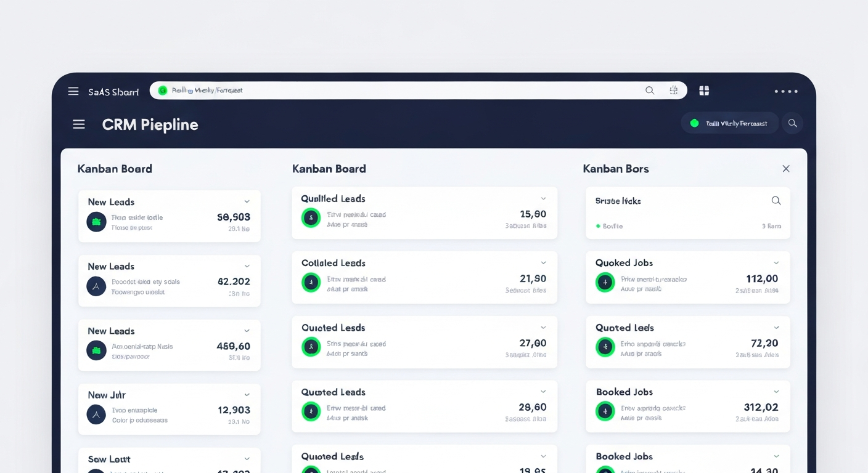Click the Quoked Jobs card title
The width and height of the screenshot is (868, 473).
[624, 263]
